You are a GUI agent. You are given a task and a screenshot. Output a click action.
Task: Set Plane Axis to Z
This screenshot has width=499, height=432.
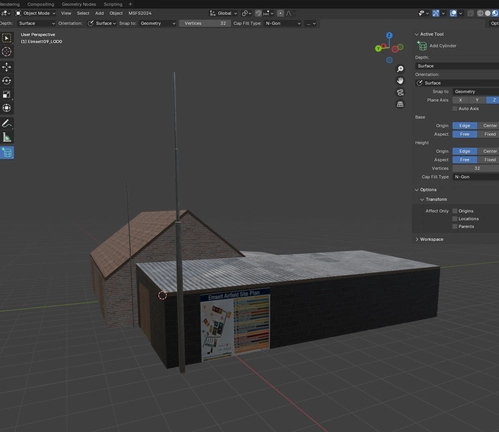493,100
